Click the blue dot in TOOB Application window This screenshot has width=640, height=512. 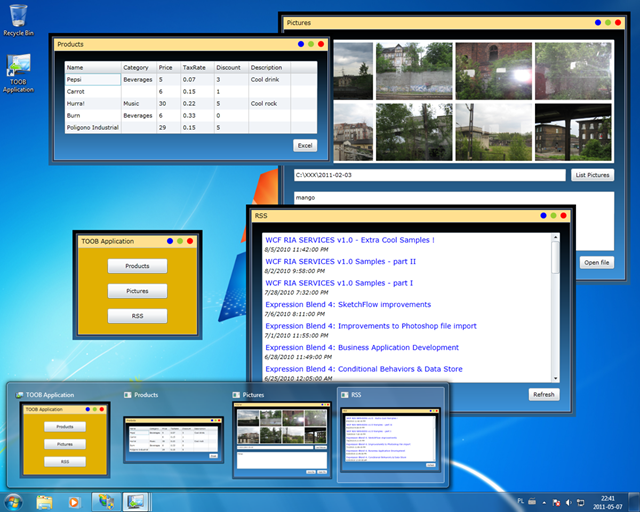coord(170,241)
